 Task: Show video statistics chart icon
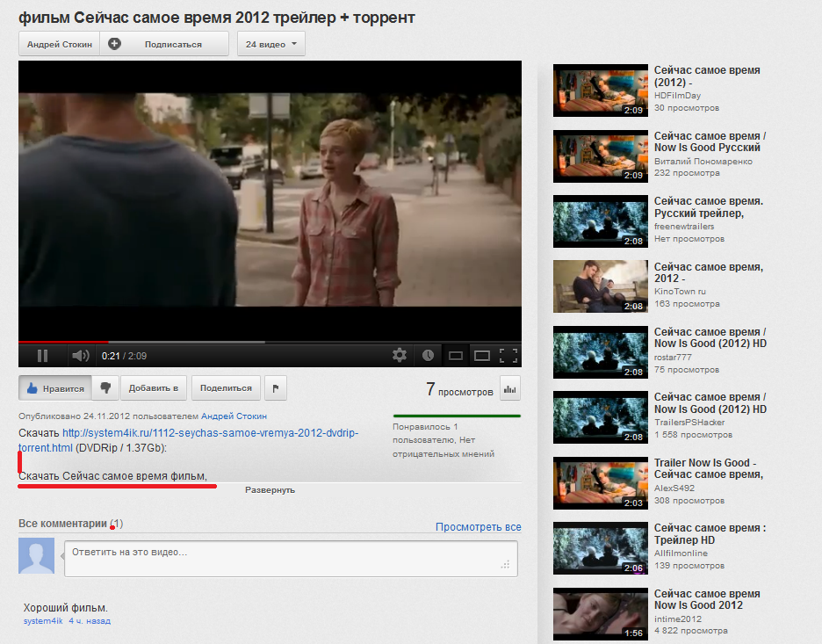pyautogui.click(x=509, y=388)
